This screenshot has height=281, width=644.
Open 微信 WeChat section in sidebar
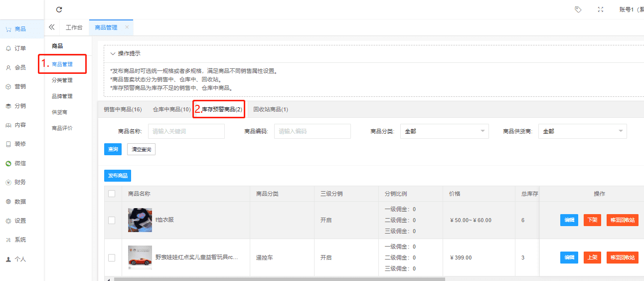tap(20, 163)
